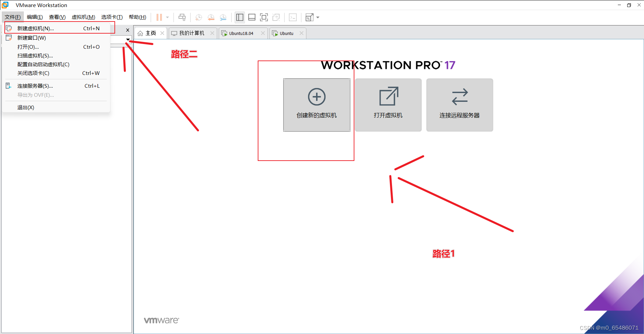Enter full screen mode via toolbar icon
This screenshot has height=334, width=644.
(x=264, y=17)
